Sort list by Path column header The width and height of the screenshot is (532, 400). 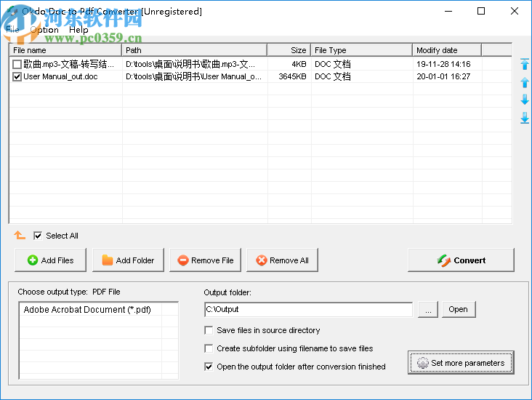point(194,50)
